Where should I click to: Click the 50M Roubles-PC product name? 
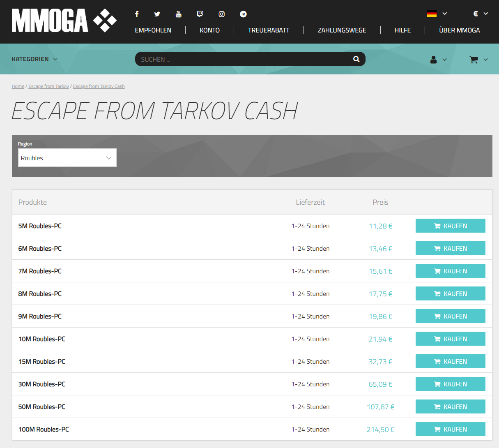[x=42, y=406]
